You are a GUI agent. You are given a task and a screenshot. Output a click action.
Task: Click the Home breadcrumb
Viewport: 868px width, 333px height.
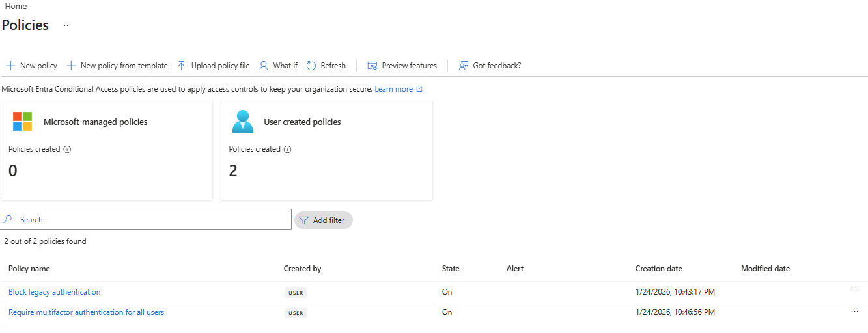click(x=16, y=7)
